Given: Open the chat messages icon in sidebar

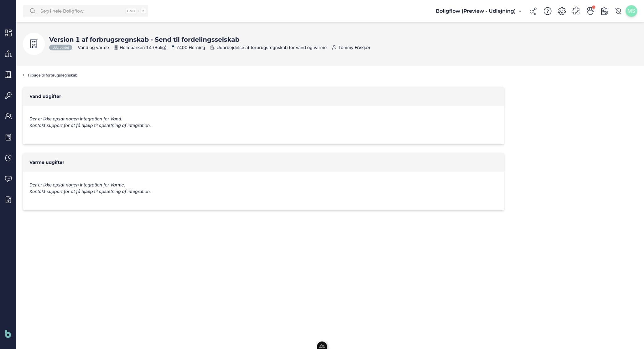Looking at the screenshot, I should (x=8, y=179).
